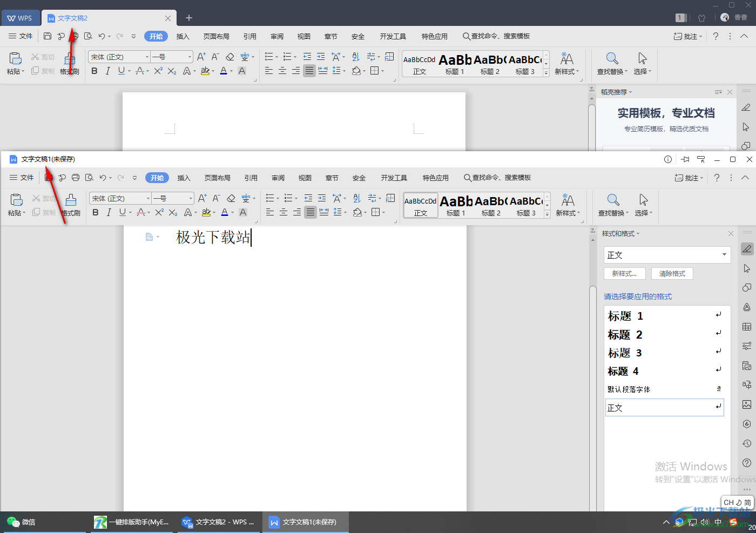Apply subscript in the 文字文稿1 window
This screenshot has height=533, width=756.
click(x=172, y=212)
